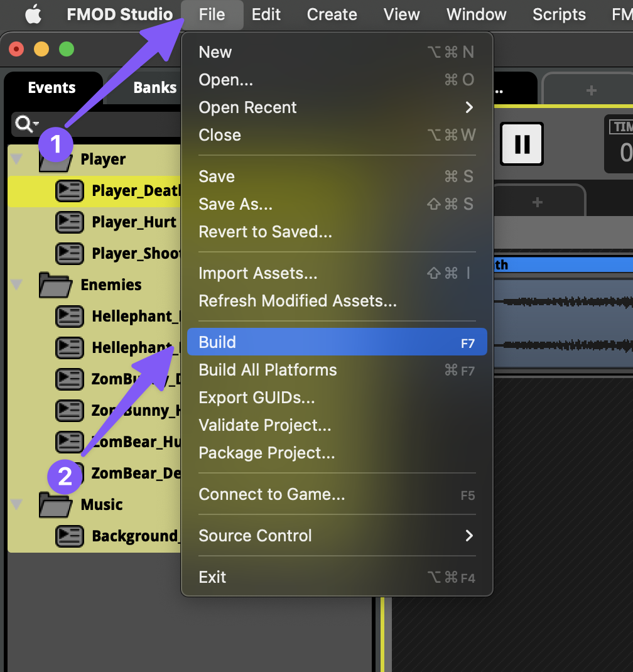Click the ZomBear_Hurt event icon
The image size is (633, 672).
tap(70, 442)
